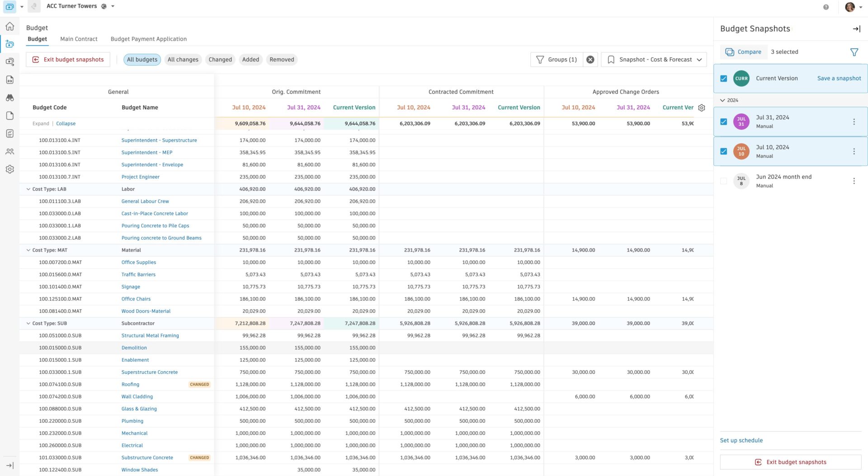Collapse the Cost Type: MAT group
The image size is (868, 476).
(28, 250)
